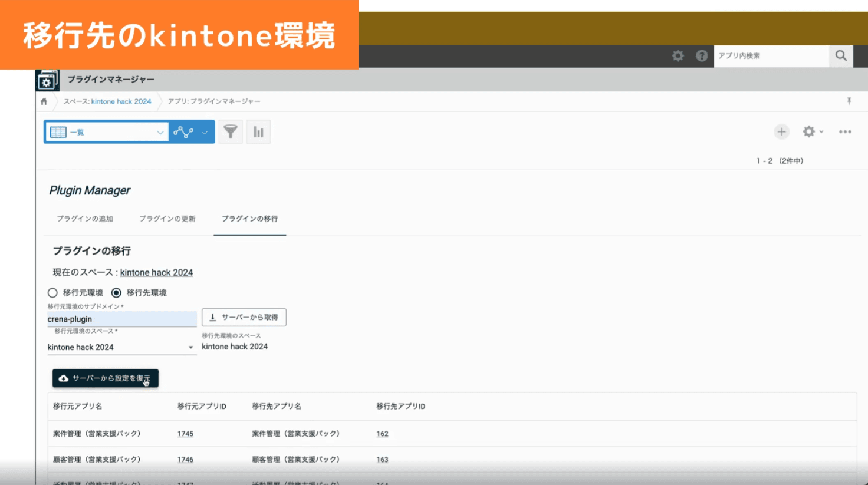Click 移行元アプリ名 column header
The height and width of the screenshot is (485, 868).
(77, 406)
